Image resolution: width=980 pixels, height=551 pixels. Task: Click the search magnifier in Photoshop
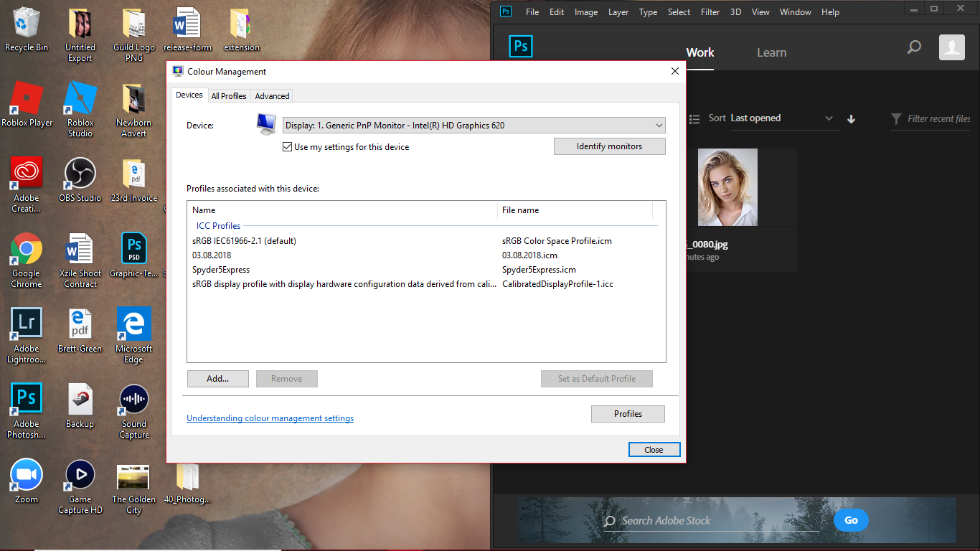pyautogui.click(x=914, y=47)
